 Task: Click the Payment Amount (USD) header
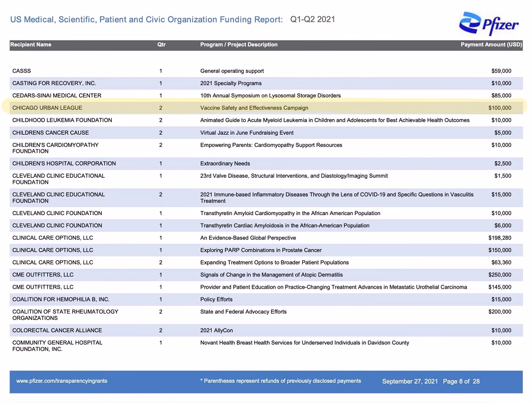[x=491, y=45]
